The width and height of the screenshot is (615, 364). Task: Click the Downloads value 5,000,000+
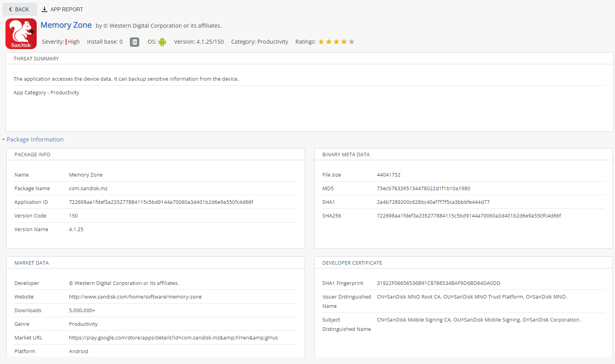click(82, 311)
